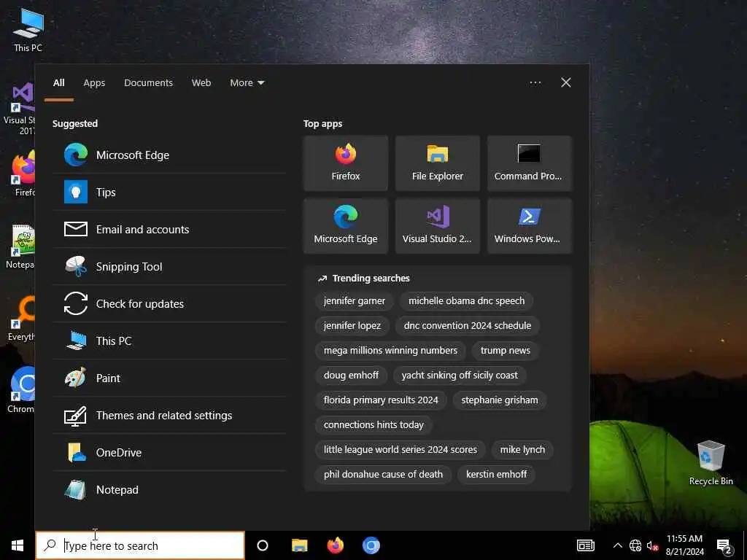Click the muted volume tray icon
Image resolution: width=747 pixels, height=560 pixels.
click(x=652, y=545)
